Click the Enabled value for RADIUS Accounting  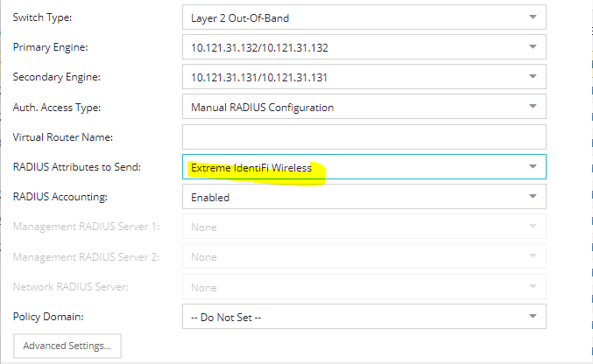[x=210, y=198]
